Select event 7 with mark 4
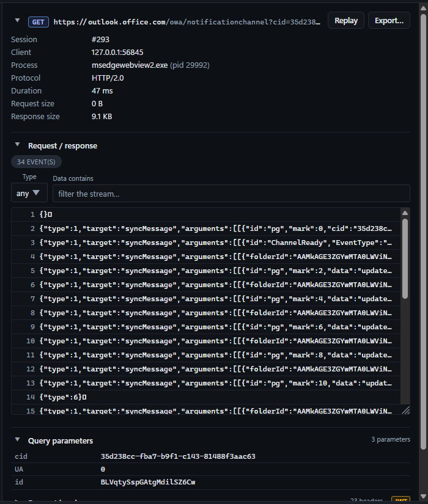The height and width of the screenshot is (504, 428). click(206, 299)
